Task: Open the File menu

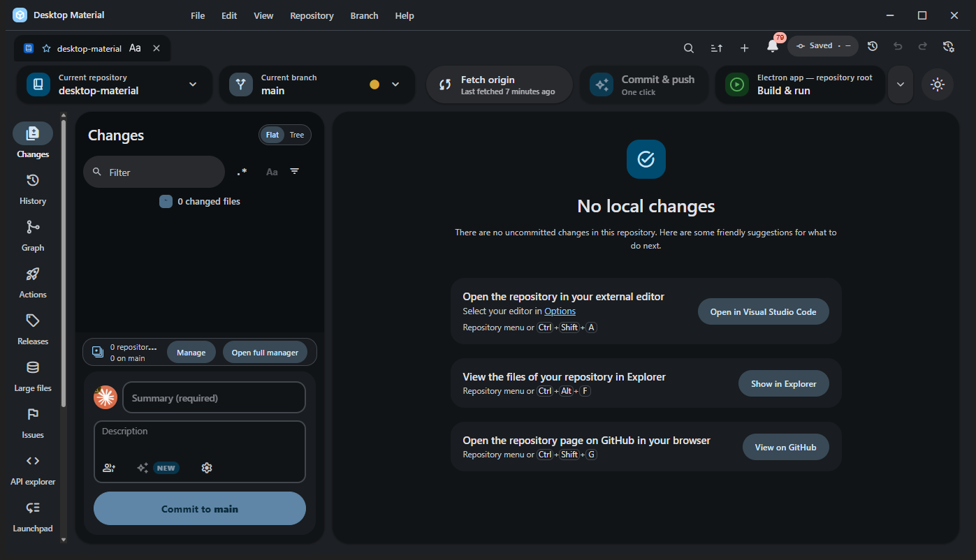Action: [198, 15]
